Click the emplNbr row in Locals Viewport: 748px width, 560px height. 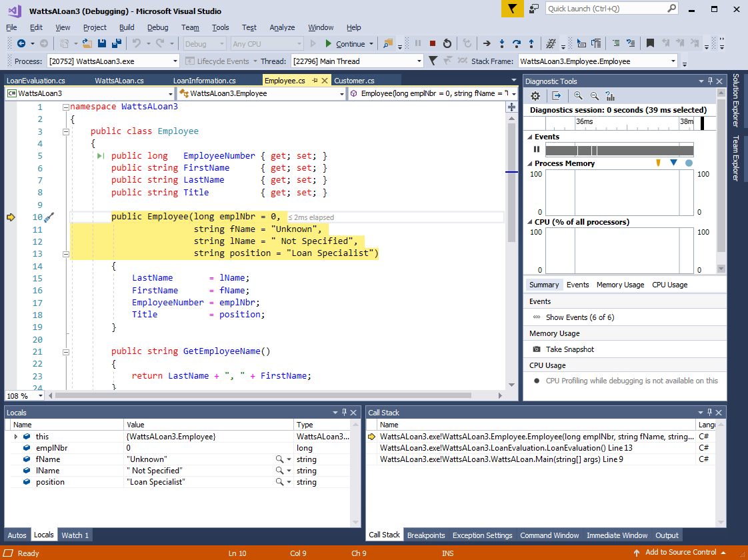point(180,448)
